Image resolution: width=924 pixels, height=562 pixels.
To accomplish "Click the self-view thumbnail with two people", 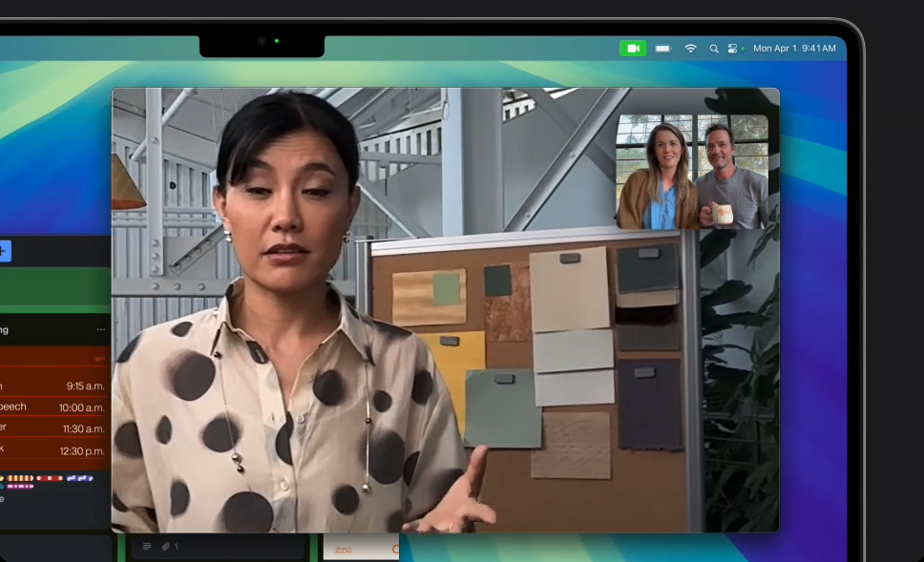I will 692,172.
